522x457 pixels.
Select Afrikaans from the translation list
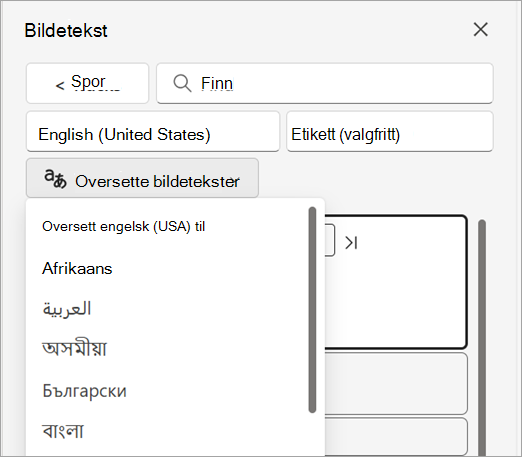point(77,268)
